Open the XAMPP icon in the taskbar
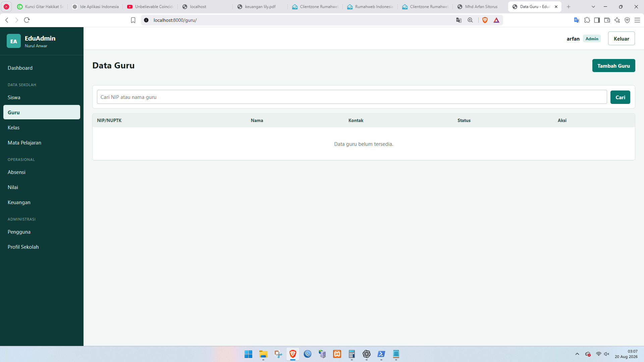 pyautogui.click(x=337, y=354)
